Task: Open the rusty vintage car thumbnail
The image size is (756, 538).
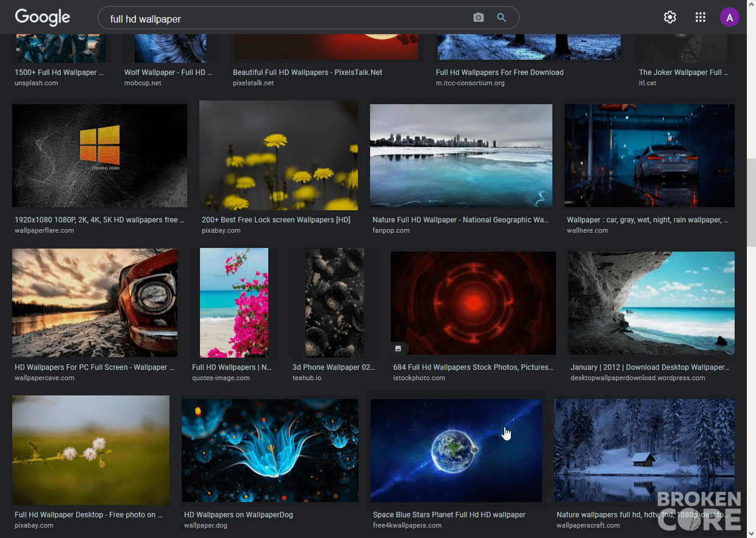Action: pyautogui.click(x=94, y=302)
